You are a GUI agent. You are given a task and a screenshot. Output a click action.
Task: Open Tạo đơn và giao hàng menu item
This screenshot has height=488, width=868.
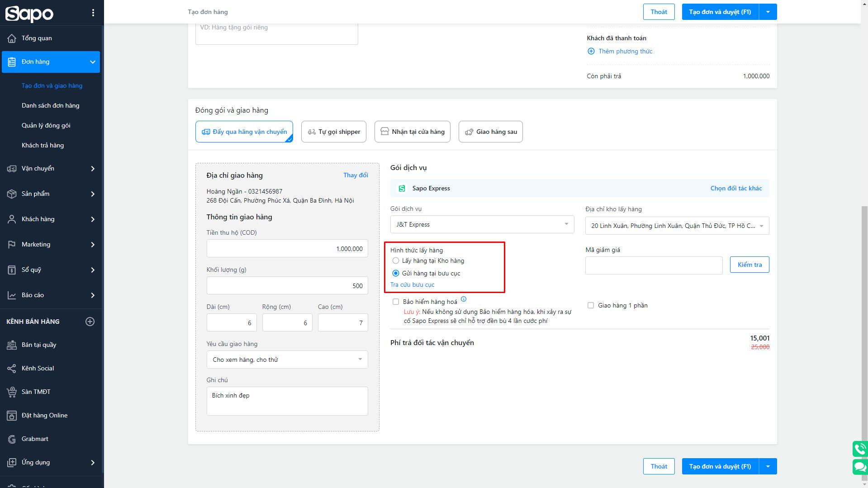[52, 85]
